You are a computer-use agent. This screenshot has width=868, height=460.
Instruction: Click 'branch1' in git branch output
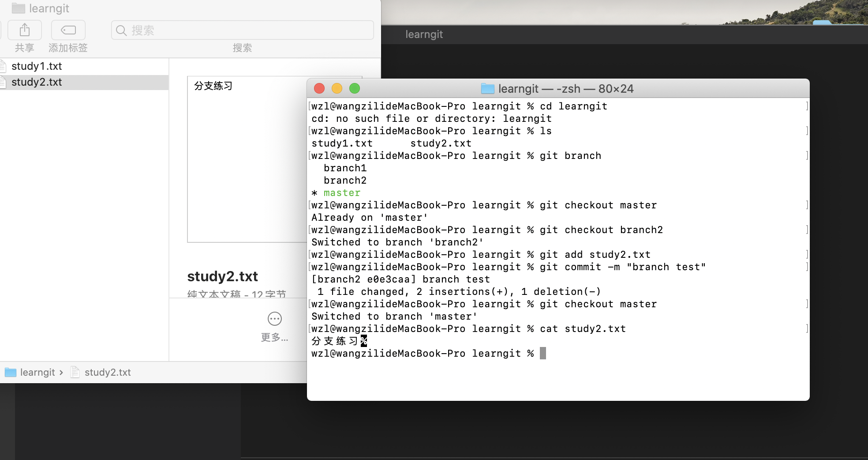point(345,168)
